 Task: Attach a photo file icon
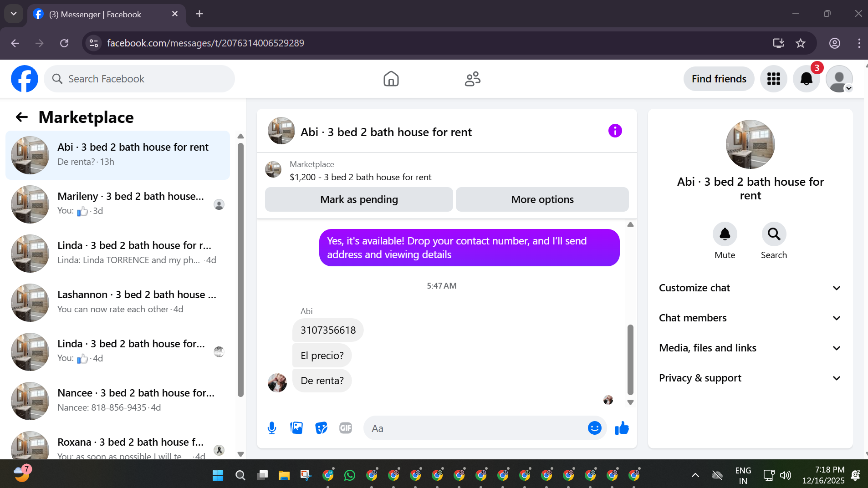[296, 428]
